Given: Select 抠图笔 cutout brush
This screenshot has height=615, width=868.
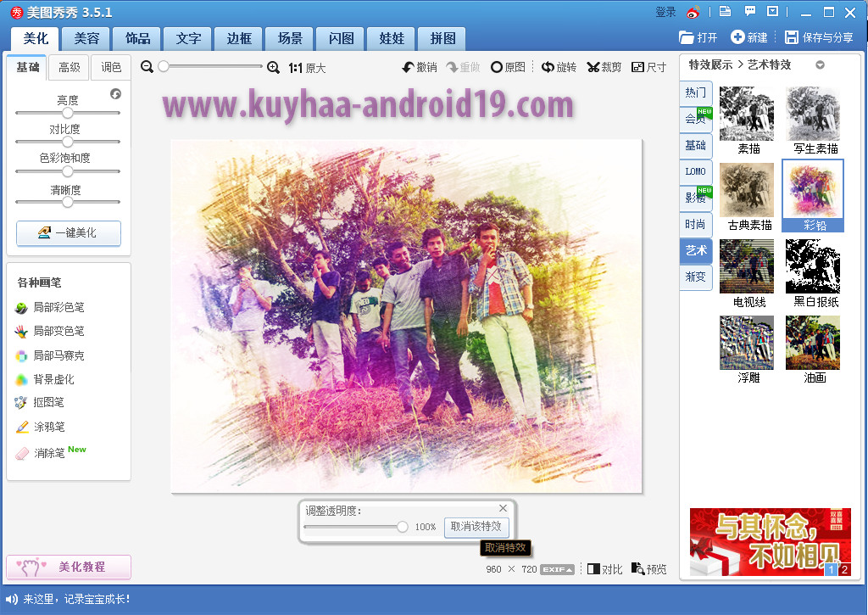Looking at the screenshot, I should [39, 402].
